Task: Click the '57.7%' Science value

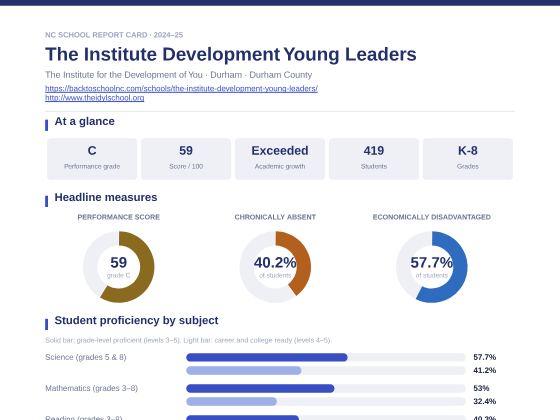Action: [485, 357]
